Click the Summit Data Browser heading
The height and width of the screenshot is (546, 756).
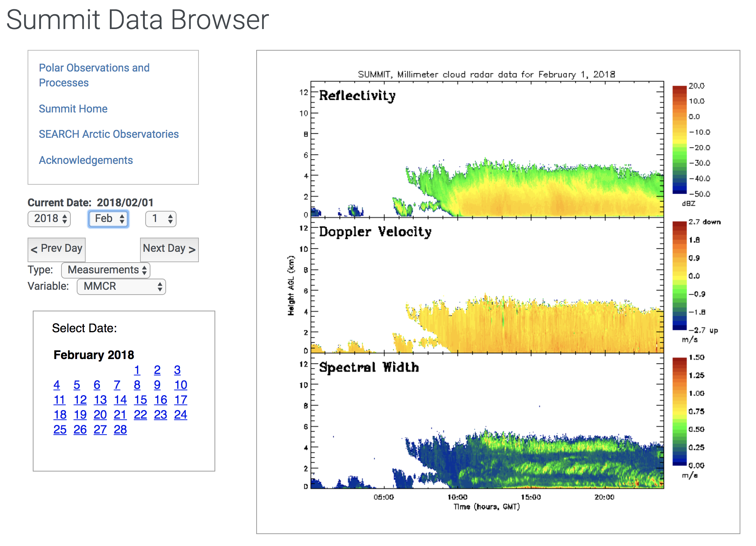(x=137, y=19)
